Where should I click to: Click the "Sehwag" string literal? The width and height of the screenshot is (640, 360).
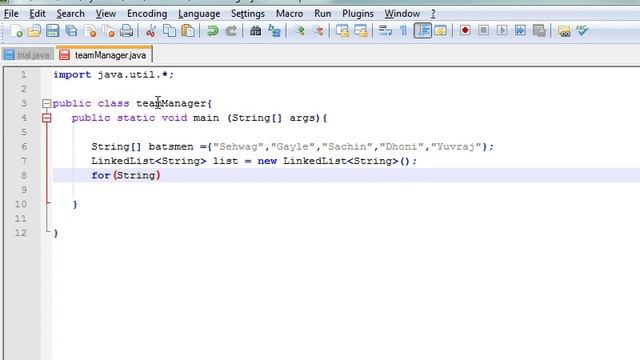click(238, 147)
